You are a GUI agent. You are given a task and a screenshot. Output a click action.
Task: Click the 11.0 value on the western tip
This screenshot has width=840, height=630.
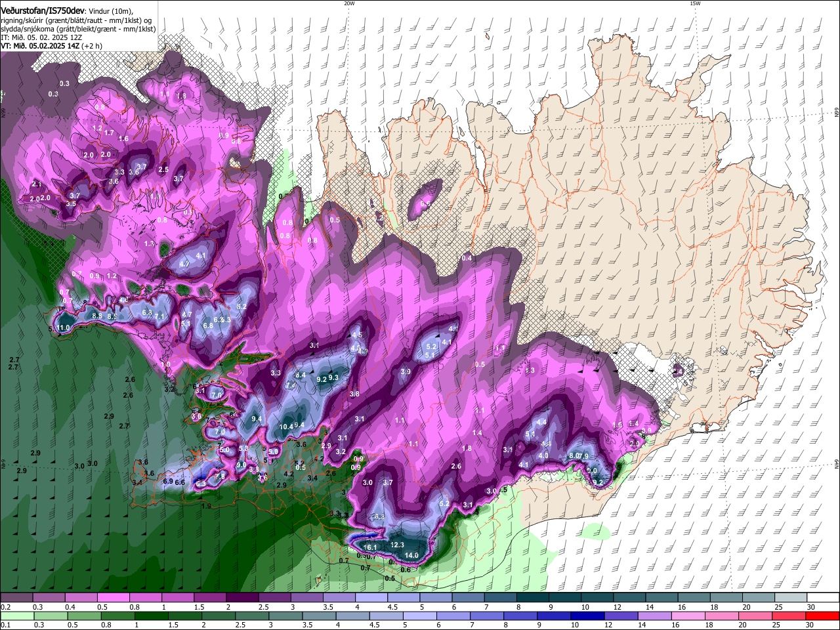(x=64, y=327)
